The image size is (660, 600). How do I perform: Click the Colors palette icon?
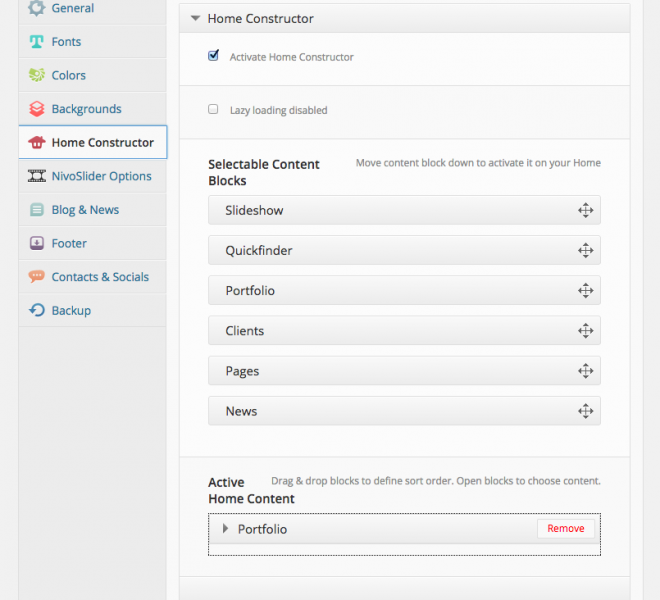(37, 75)
